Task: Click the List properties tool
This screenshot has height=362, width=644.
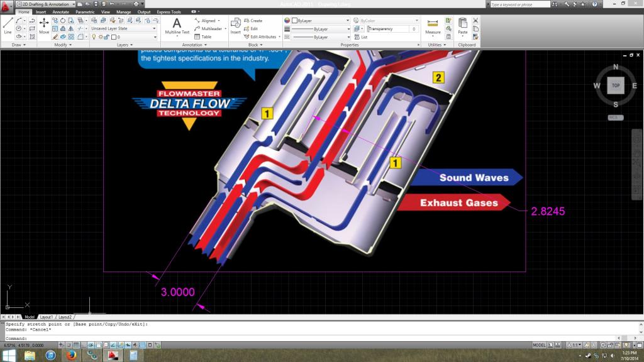Action: (360, 37)
